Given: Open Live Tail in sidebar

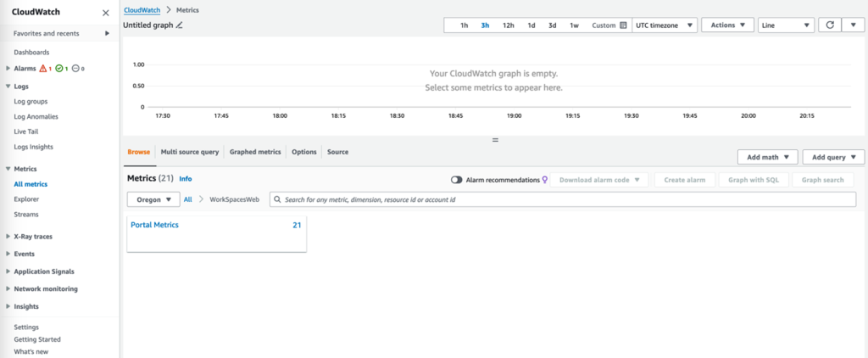Looking at the screenshot, I should tap(26, 131).
